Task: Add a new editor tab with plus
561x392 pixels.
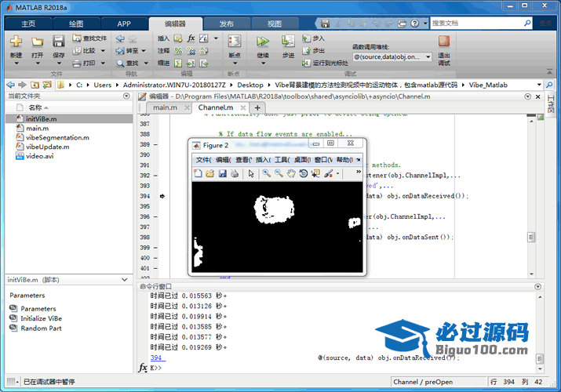Action: pyautogui.click(x=257, y=108)
